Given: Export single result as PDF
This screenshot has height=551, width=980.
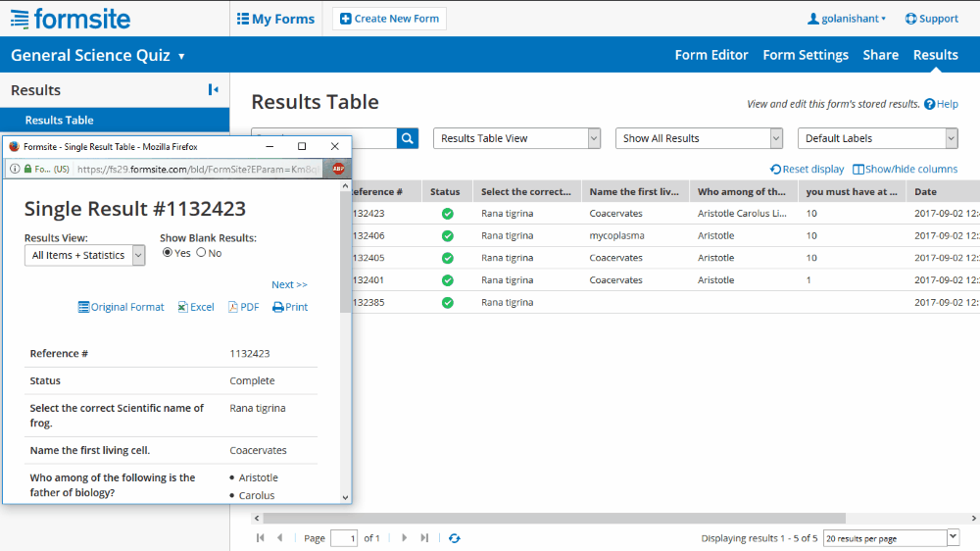Looking at the screenshot, I should pyautogui.click(x=244, y=307).
